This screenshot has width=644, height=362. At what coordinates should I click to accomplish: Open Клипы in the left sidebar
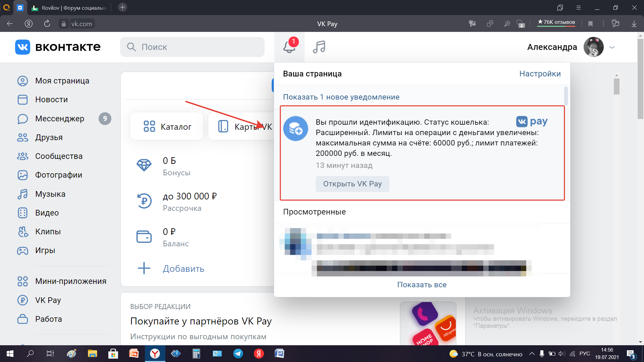pos(48,232)
